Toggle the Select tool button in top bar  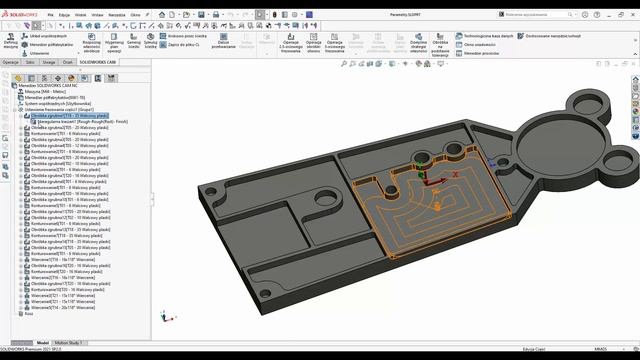(x=260, y=15)
